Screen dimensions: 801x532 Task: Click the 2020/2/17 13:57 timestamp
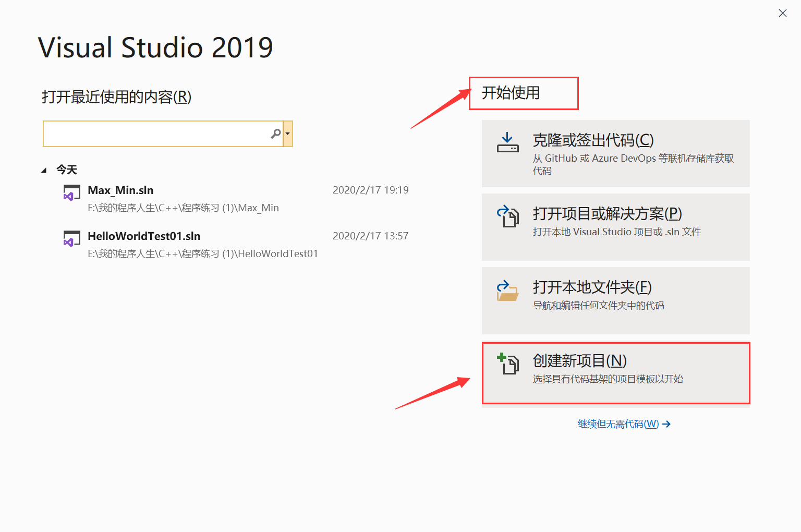coord(370,236)
